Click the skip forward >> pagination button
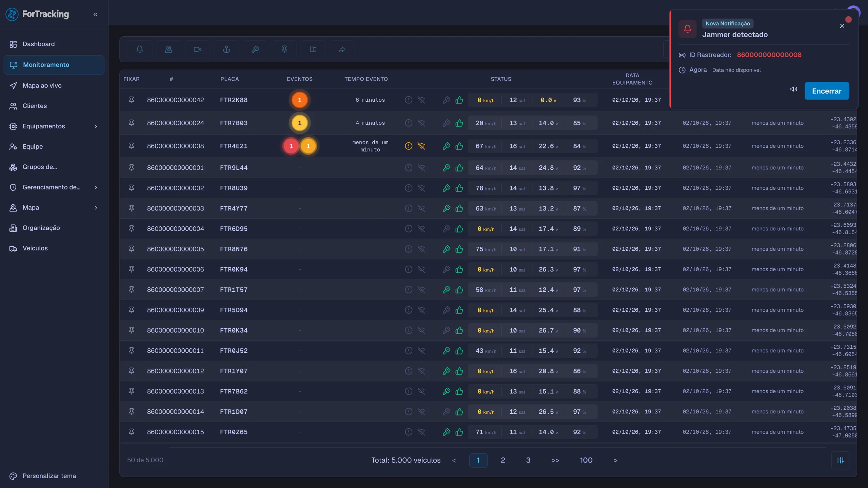 click(x=555, y=460)
